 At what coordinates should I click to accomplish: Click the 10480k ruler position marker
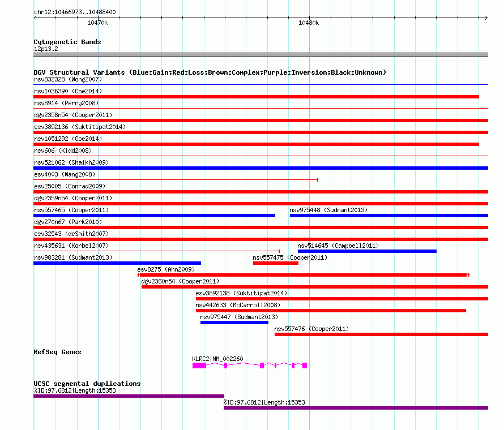pos(309,23)
